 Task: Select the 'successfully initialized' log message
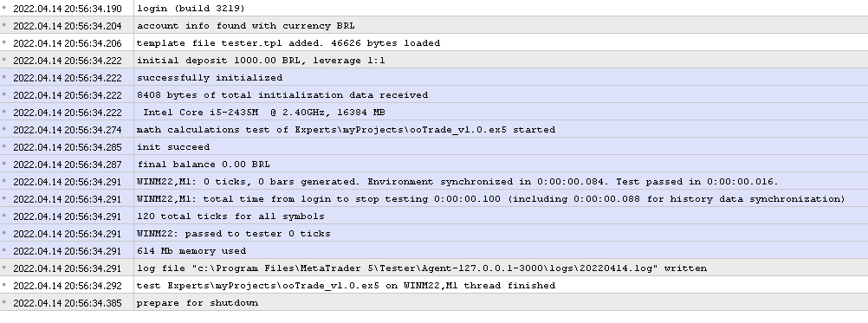(210, 78)
